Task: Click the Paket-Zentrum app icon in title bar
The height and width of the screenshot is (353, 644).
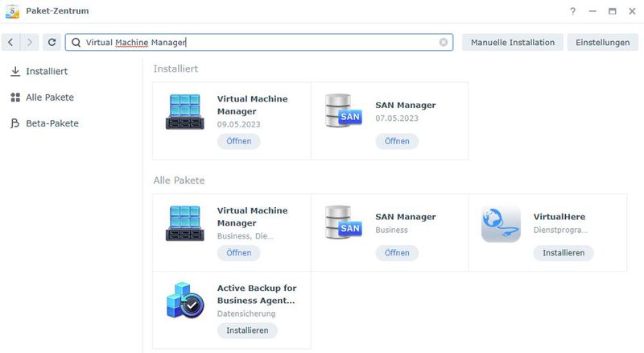Action: 12,11
